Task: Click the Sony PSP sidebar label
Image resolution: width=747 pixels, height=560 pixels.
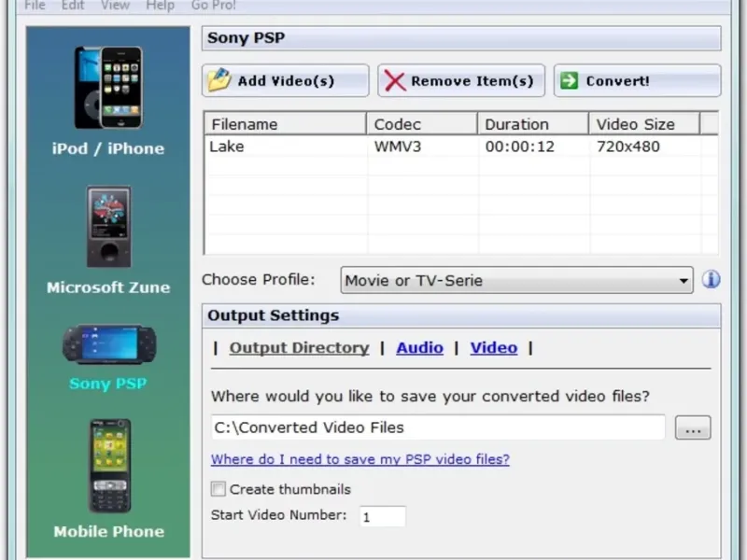Action: click(x=108, y=384)
